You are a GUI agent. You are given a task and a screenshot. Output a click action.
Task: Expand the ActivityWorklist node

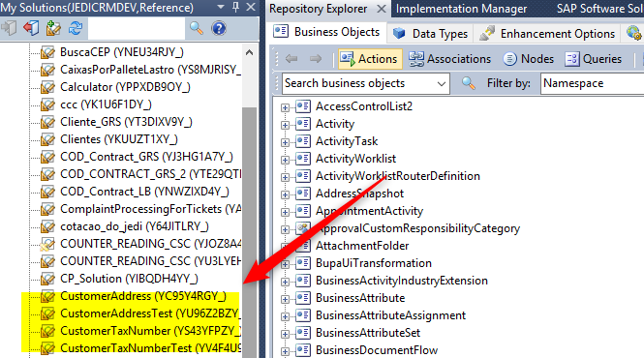[285, 160]
